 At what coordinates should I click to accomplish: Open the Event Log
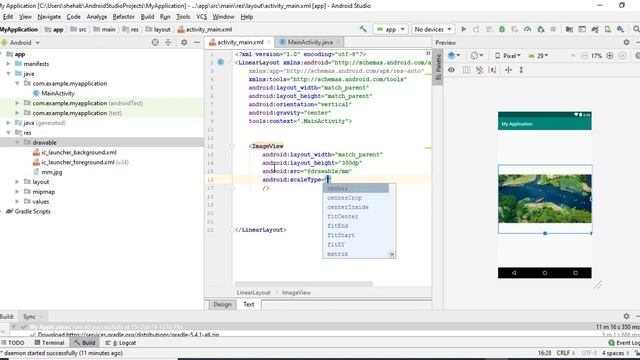point(624,343)
